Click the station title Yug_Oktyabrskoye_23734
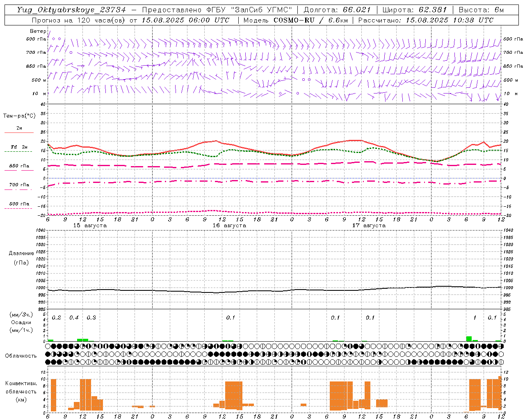This screenshot has height=420, width=525. 71,10
